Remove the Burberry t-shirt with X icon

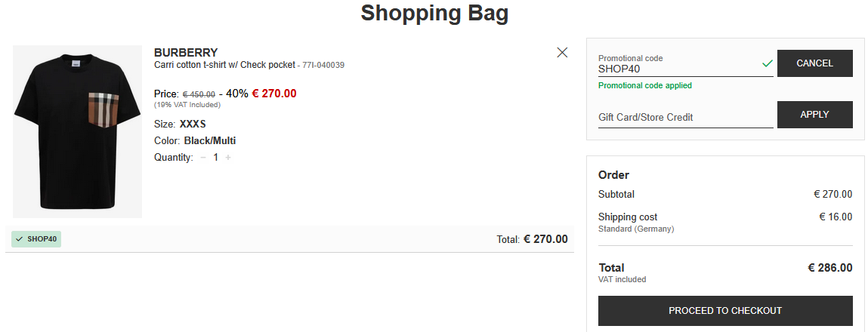coord(562,52)
